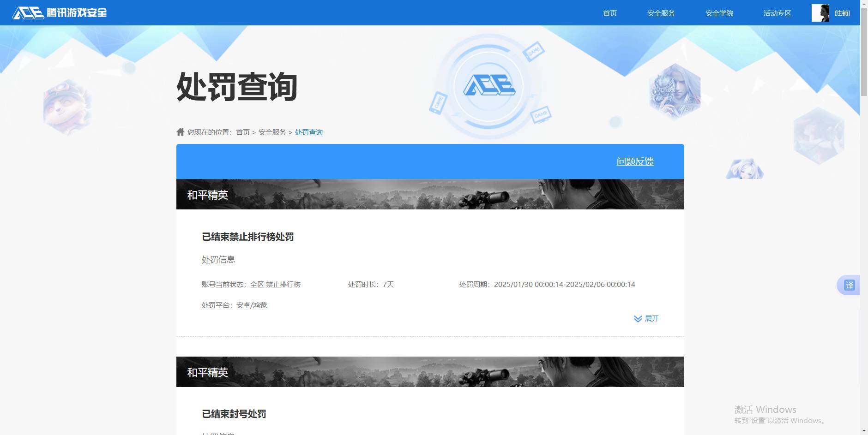Image resolution: width=868 pixels, height=435 pixels.
Task: Click the 处罚时长：7天 text
Action: 371,285
